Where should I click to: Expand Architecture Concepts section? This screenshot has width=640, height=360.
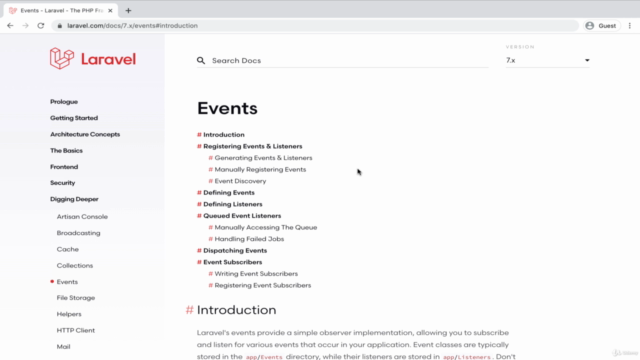(x=85, y=134)
